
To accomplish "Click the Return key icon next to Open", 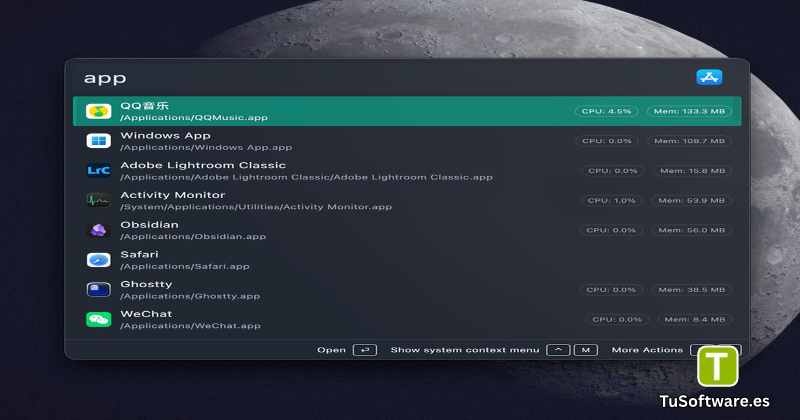I will 365,350.
